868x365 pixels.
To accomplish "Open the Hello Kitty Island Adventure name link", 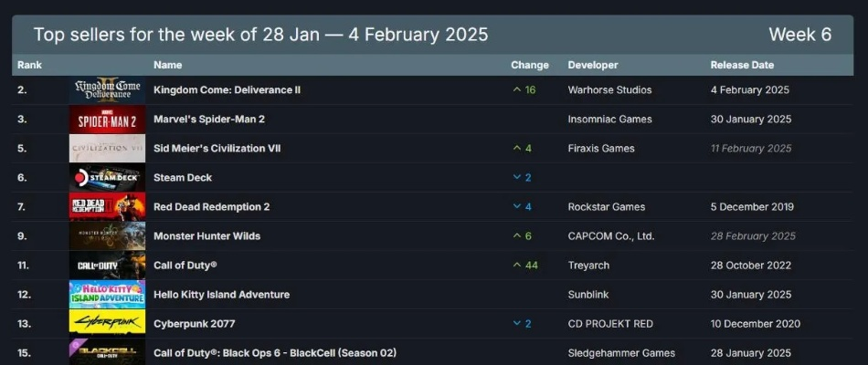I will [x=221, y=295].
